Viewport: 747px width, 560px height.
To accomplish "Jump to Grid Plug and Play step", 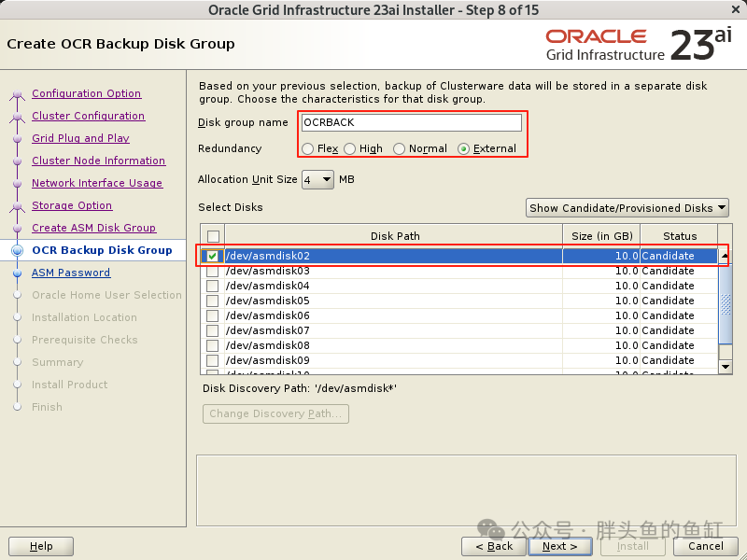I will (80, 138).
